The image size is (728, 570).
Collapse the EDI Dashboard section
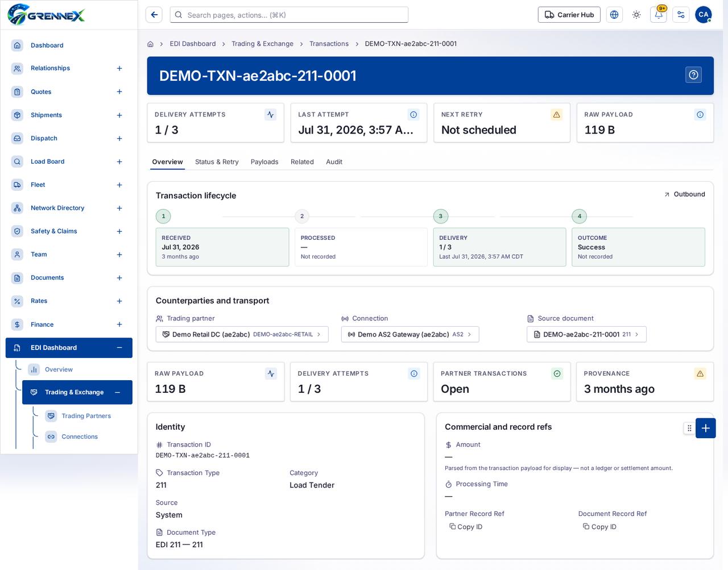coord(119,348)
